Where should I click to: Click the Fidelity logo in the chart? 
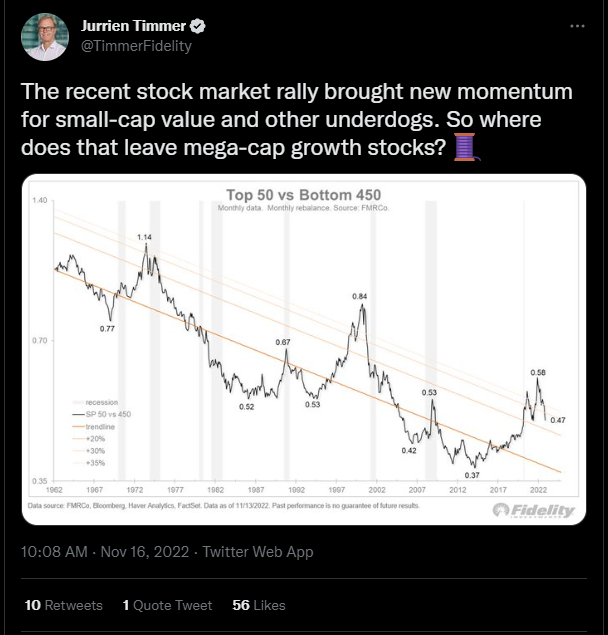(534, 510)
